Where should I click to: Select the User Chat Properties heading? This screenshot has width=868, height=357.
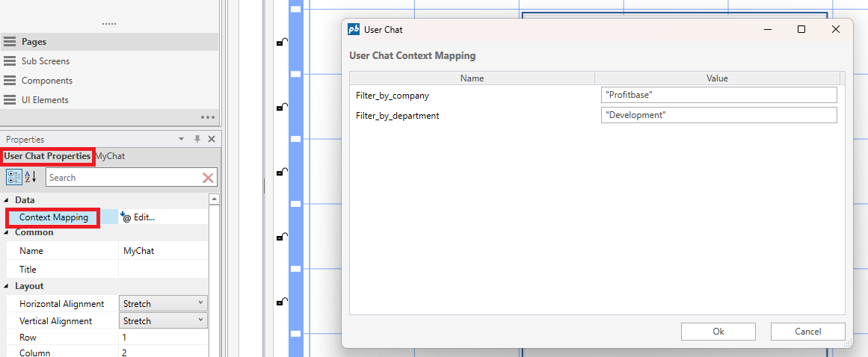click(47, 156)
